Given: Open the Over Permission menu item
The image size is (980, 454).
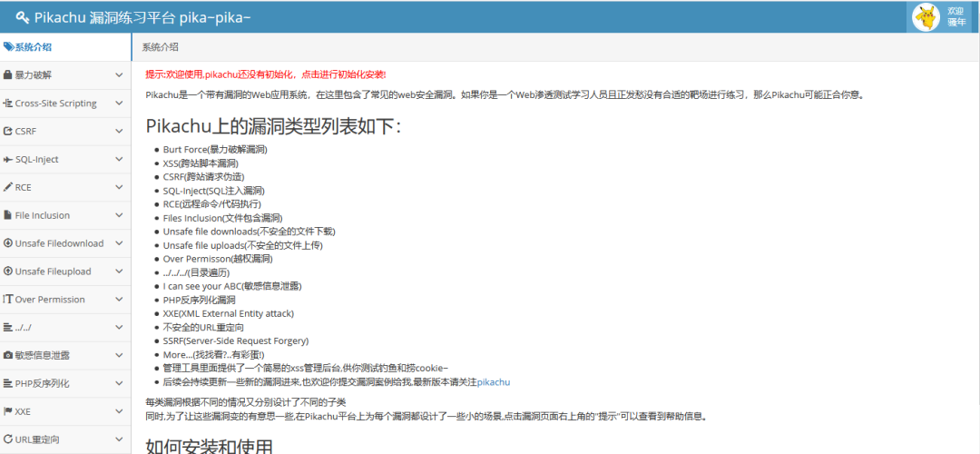Looking at the screenshot, I should (x=65, y=299).
